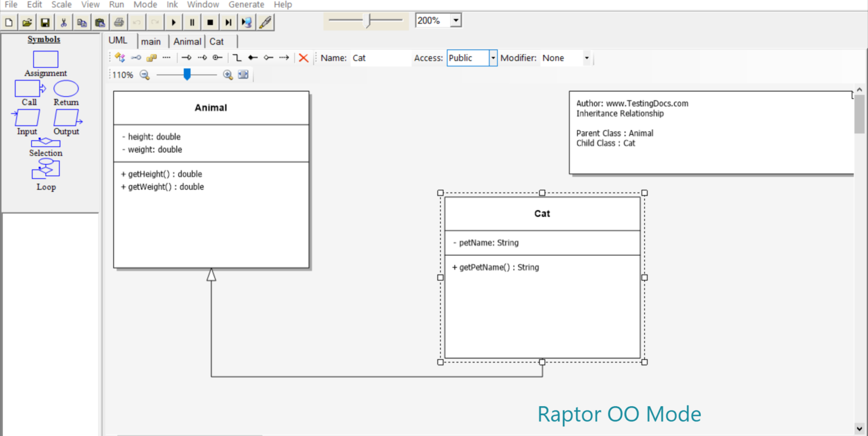Delete selection using the red X icon
868x436 pixels.
pos(303,58)
